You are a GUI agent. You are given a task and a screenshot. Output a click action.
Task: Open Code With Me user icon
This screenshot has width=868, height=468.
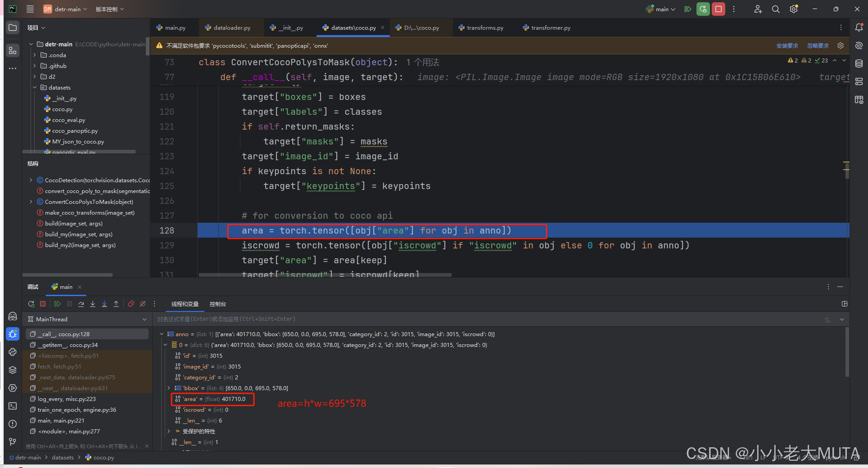758,9
